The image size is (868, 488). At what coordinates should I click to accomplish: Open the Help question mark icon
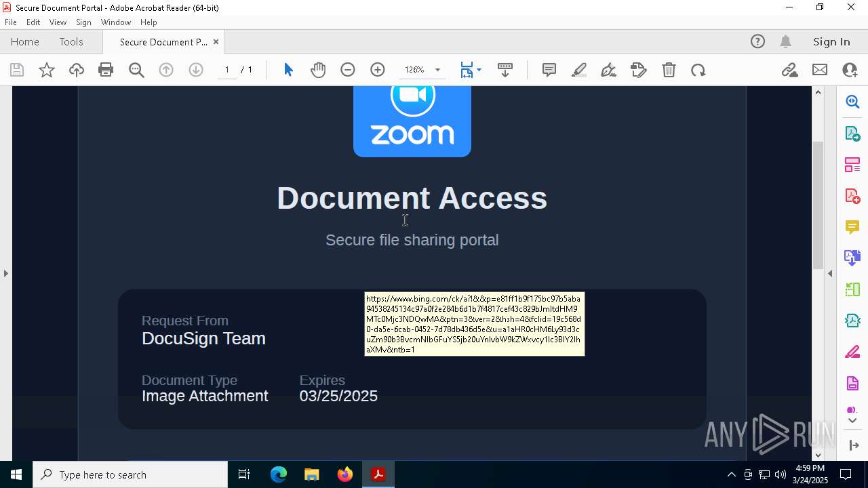(757, 41)
